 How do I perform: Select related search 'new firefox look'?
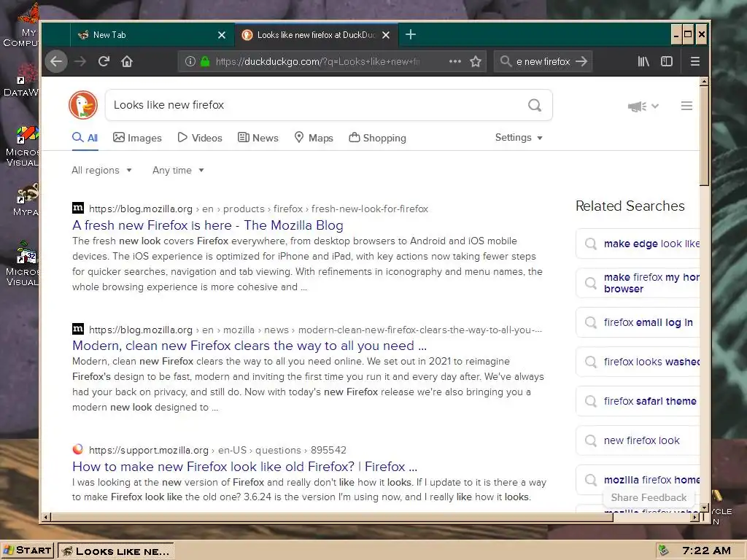(638, 440)
